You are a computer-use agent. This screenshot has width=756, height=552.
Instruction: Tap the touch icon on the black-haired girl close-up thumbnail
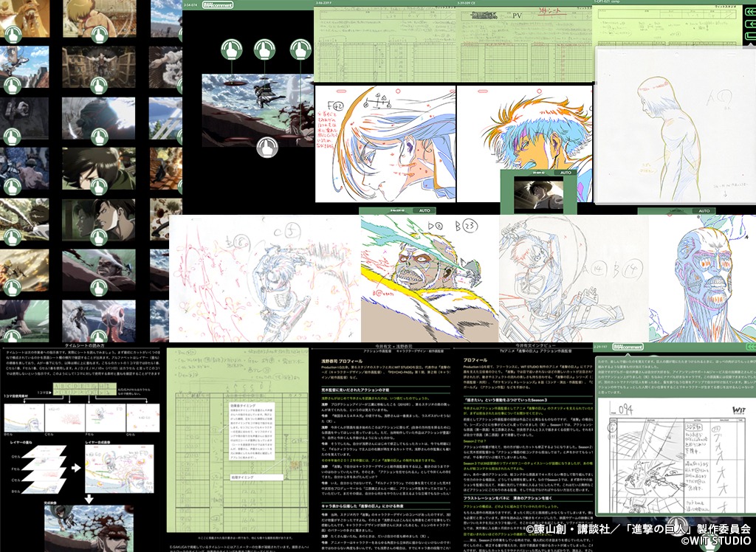[98, 186]
